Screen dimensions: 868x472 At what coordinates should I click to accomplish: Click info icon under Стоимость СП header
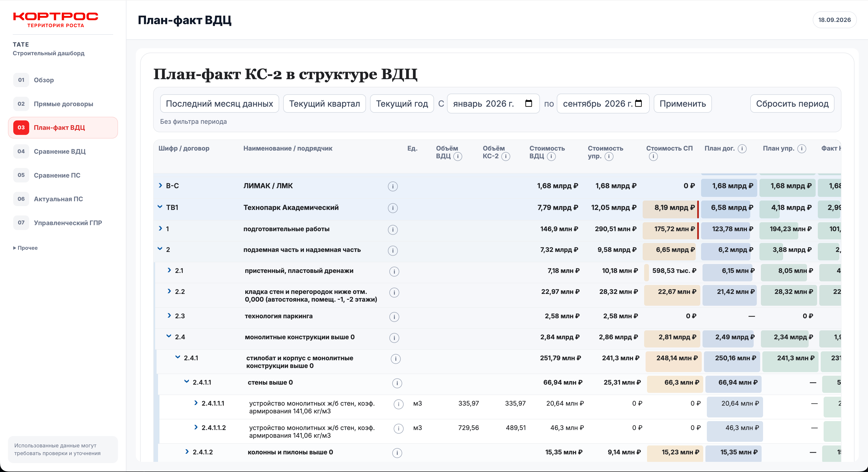(x=653, y=156)
